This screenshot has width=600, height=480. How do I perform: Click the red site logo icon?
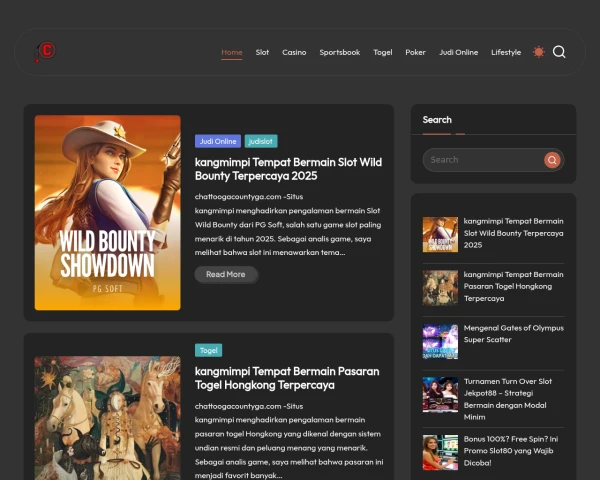click(45, 51)
